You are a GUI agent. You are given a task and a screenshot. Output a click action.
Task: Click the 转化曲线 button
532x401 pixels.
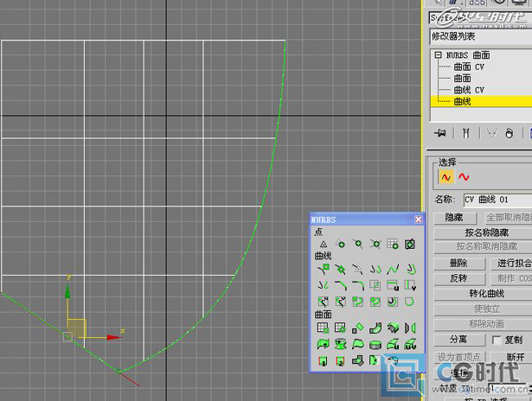486,294
